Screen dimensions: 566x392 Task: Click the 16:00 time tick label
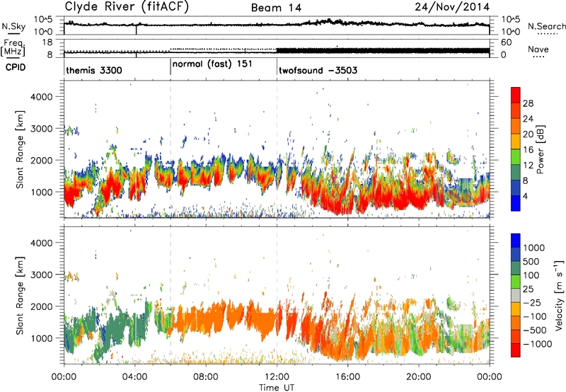click(x=347, y=377)
